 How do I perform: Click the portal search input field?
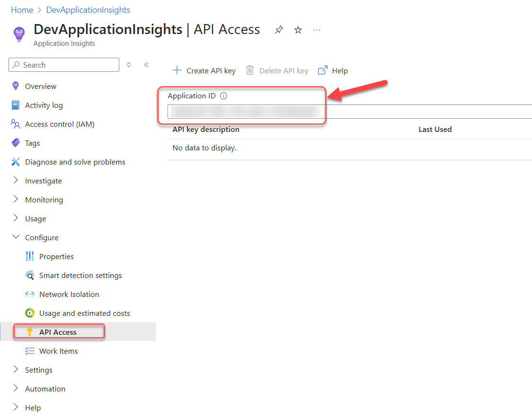pyautogui.click(x=64, y=65)
